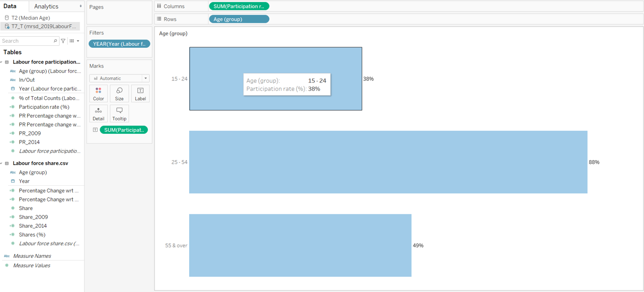Viewport: 644px width, 292px height.
Task: Switch to the Analytics tab
Action: point(46,7)
